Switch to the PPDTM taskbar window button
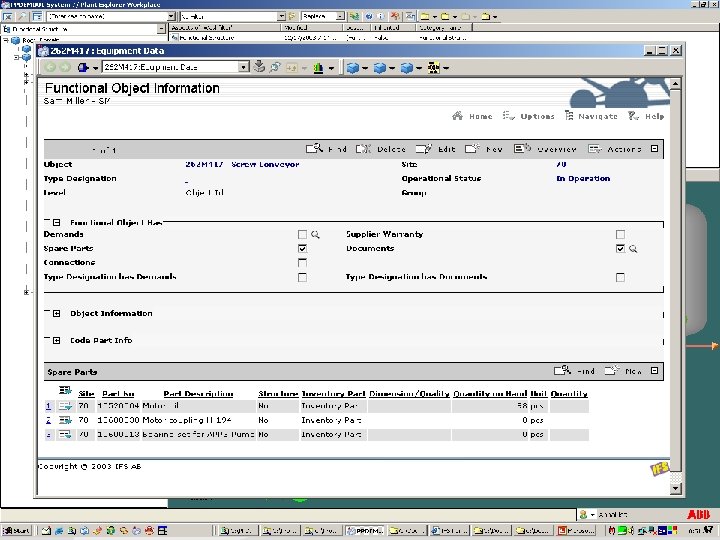 tap(365, 531)
